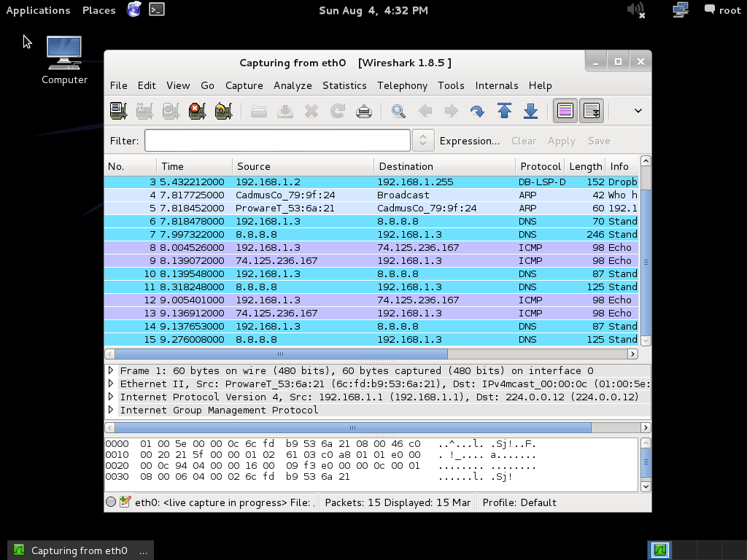Screen dimensions: 747x560
Task: Open find packet magnifier icon
Action: [x=399, y=111]
